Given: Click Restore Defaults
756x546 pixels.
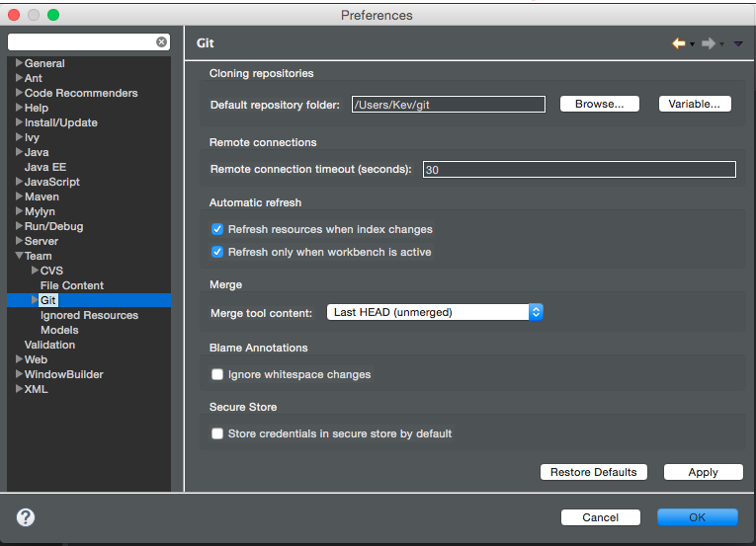Looking at the screenshot, I should click(594, 472).
